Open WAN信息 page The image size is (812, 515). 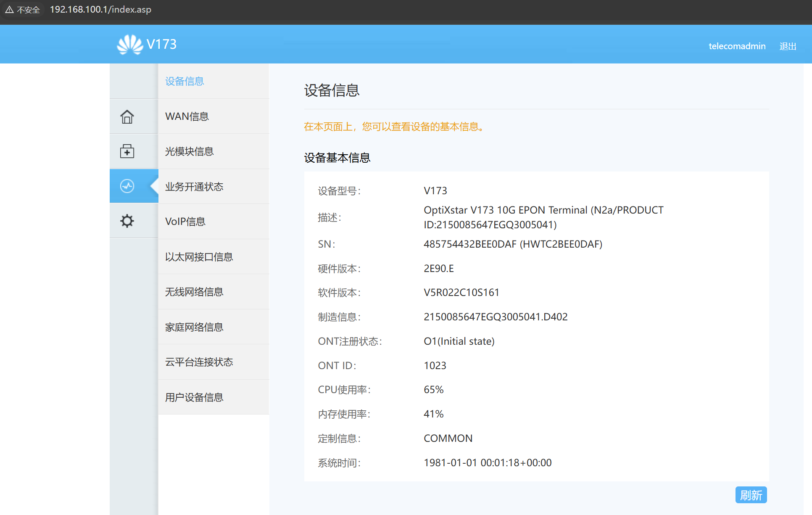coord(187,116)
